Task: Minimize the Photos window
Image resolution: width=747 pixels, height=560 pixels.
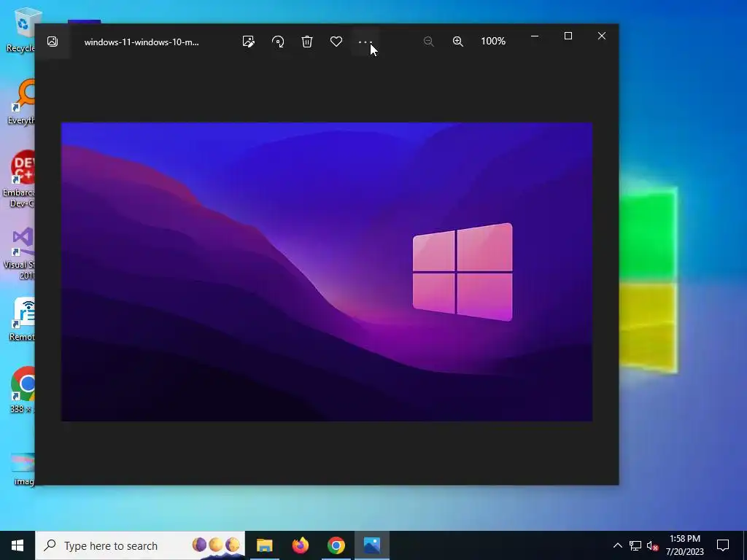Action: [535, 36]
